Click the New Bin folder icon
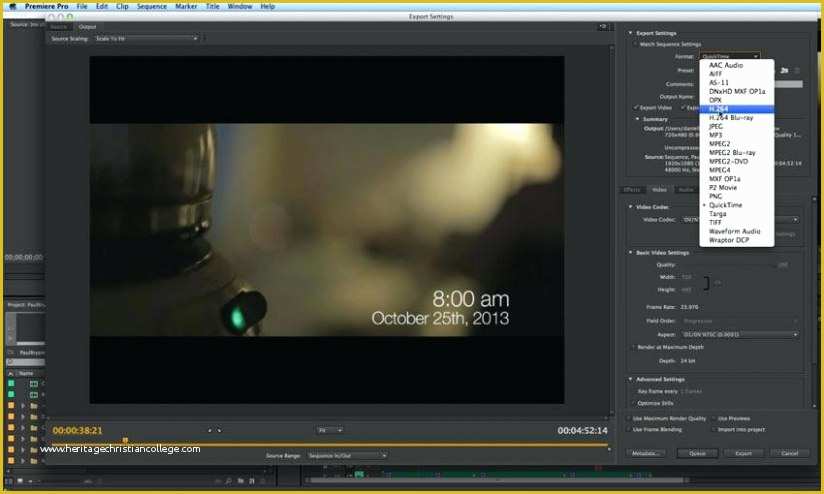 (240, 481)
